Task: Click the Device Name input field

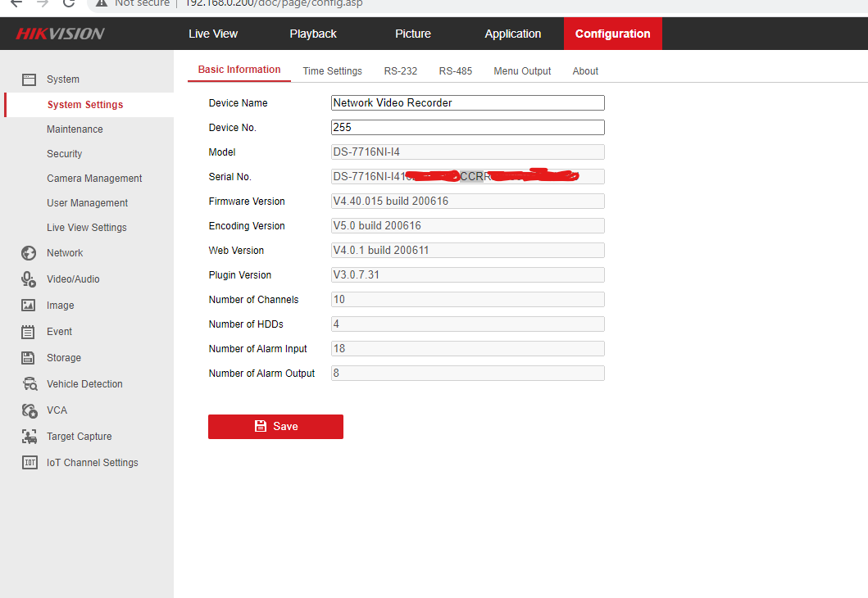Action: pyautogui.click(x=467, y=103)
